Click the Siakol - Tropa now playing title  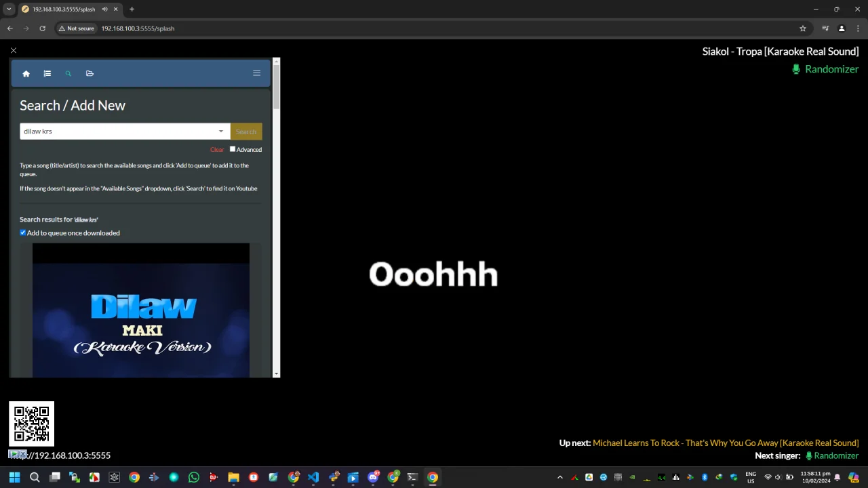[x=781, y=52]
